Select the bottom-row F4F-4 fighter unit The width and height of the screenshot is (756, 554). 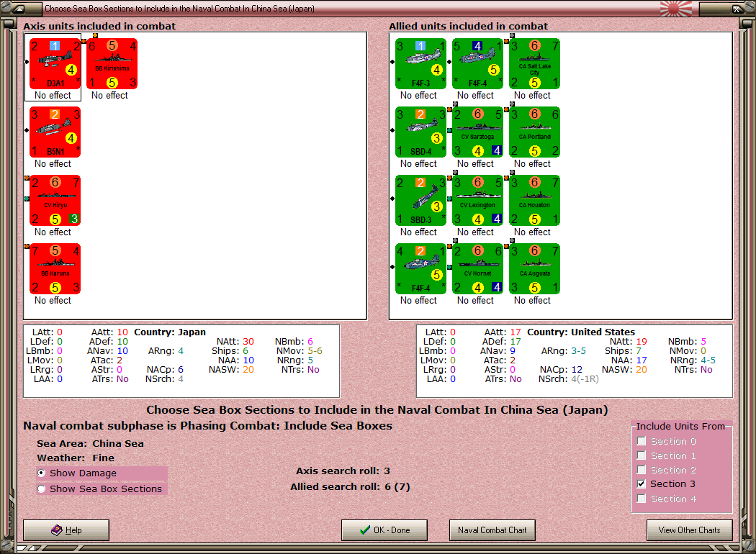[x=421, y=269]
